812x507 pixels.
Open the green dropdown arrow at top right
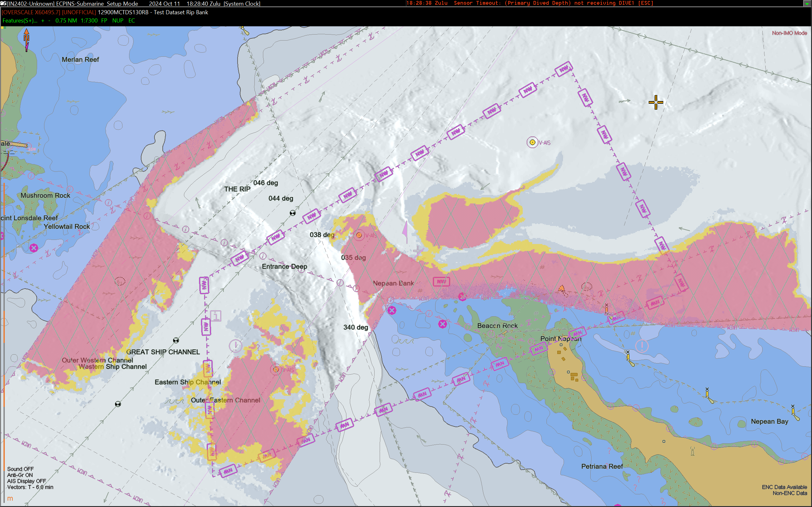pyautogui.click(x=807, y=4)
